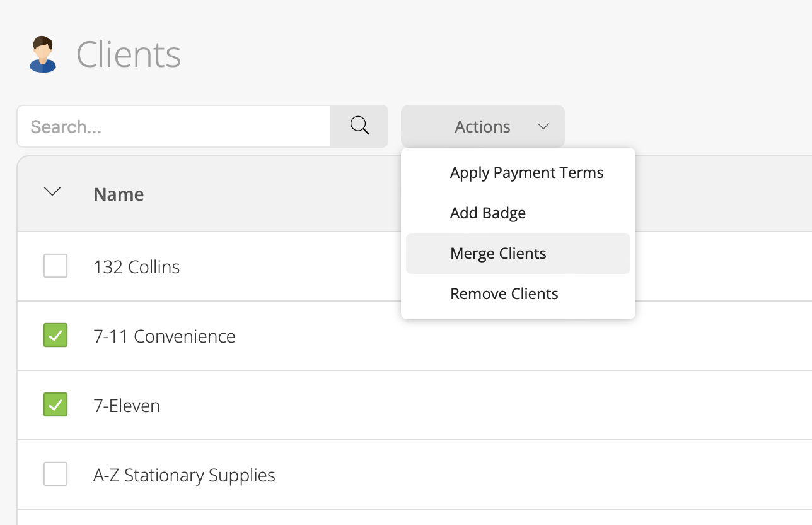This screenshot has width=812, height=525.
Task: Check the 132 Collins checkbox
Action: pos(55,266)
